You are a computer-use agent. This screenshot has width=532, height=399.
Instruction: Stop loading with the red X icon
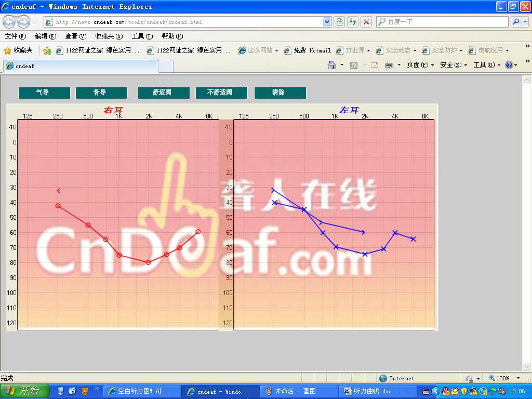click(x=366, y=22)
